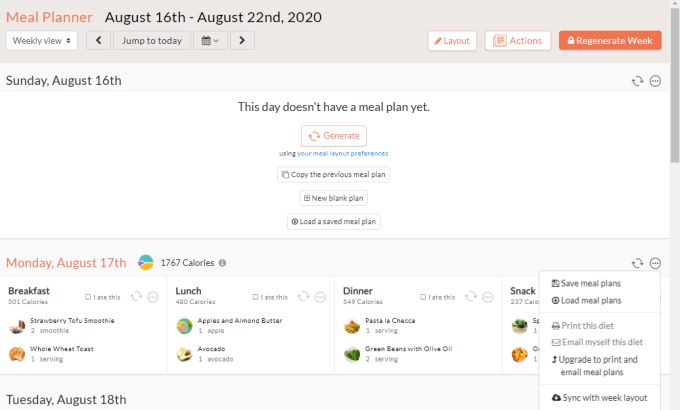Open the Weekly view dropdown
Image resolution: width=680 pixels, height=410 pixels.
point(42,40)
